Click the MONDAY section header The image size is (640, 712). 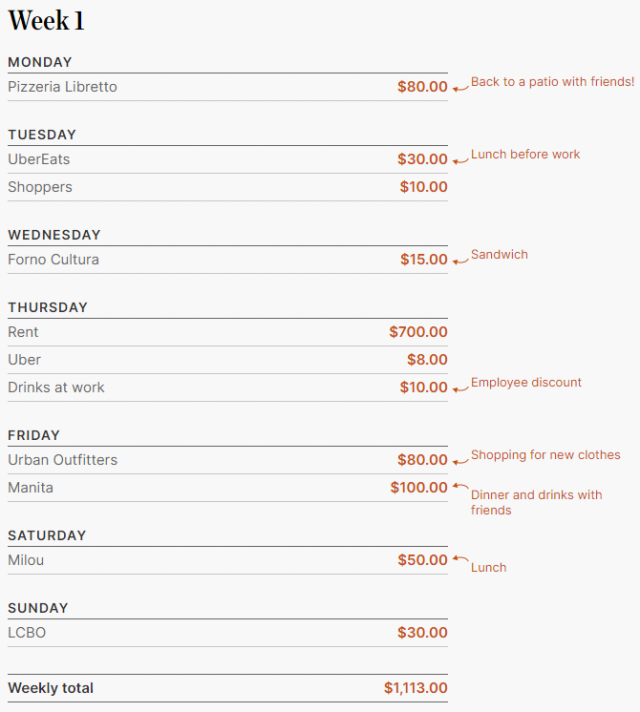40,62
